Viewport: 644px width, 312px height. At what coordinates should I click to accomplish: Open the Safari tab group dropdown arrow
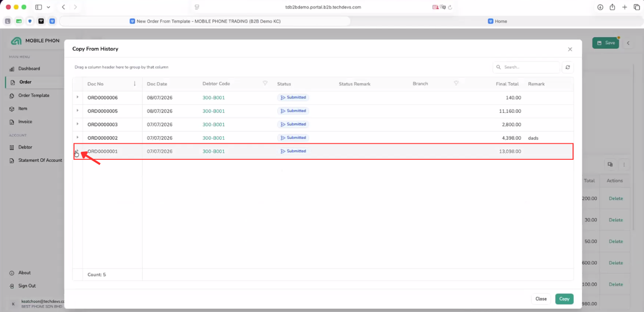(48, 7)
